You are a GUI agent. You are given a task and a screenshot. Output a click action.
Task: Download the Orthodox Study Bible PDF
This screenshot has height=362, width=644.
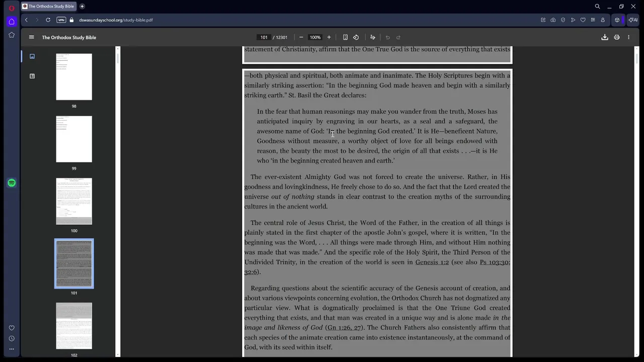point(605,37)
